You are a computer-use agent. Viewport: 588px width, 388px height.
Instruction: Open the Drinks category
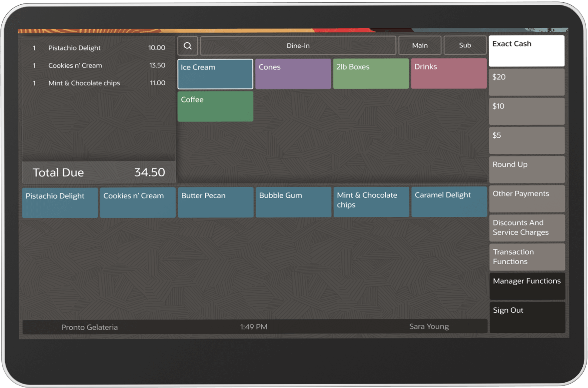tap(448, 73)
